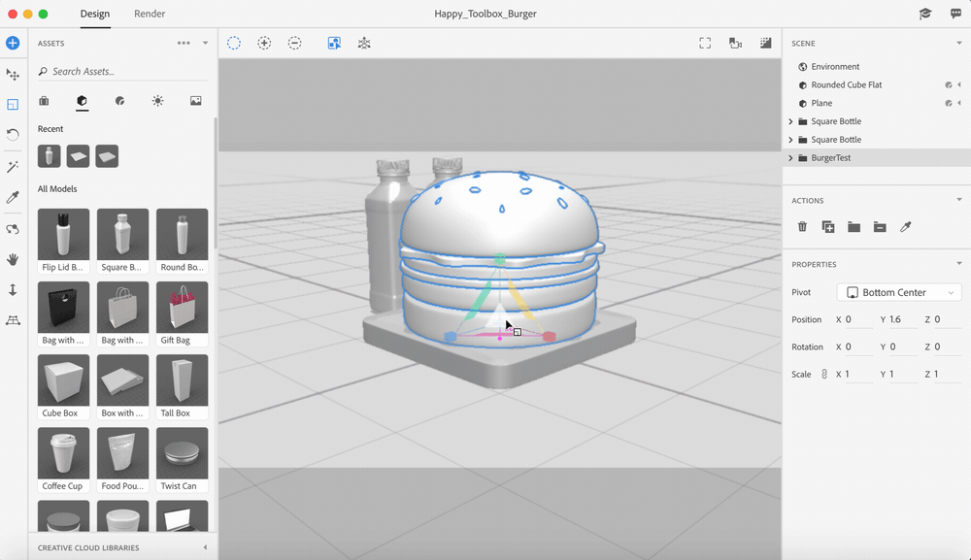
Task: Select the Magic Wand tool
Action: (x=13, y=168)
